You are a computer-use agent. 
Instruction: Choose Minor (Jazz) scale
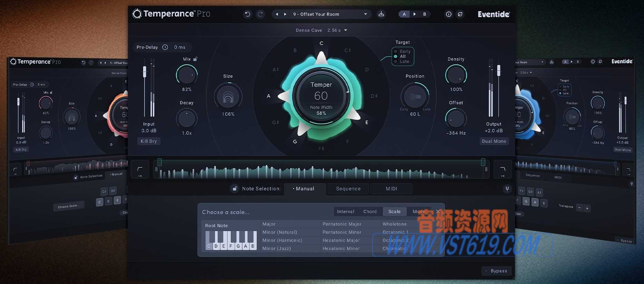point(290,248)
